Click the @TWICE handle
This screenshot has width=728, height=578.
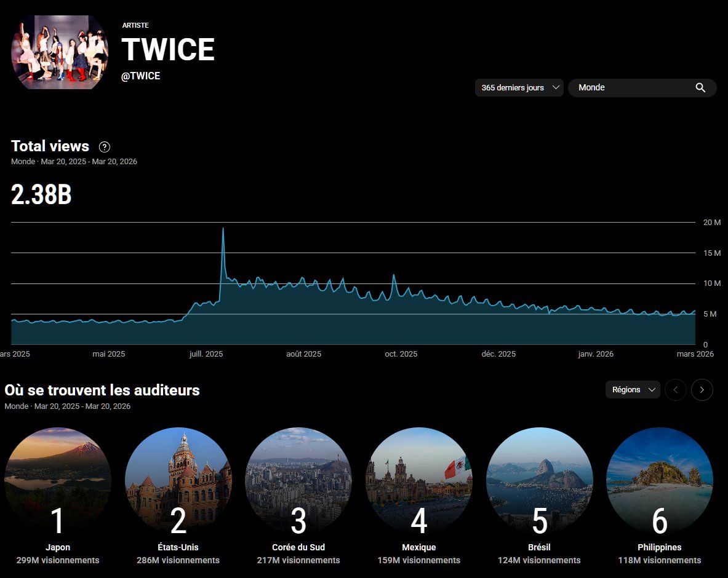[x=141, y=76]
